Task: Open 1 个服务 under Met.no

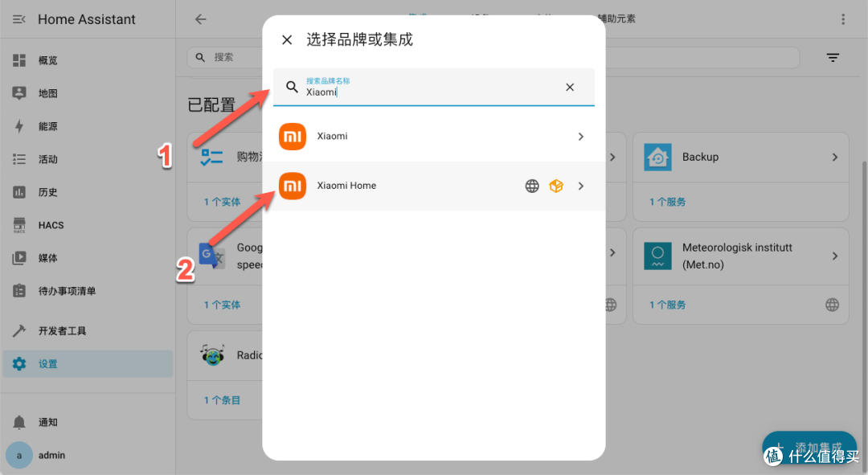Action: (x=668, y=305)
